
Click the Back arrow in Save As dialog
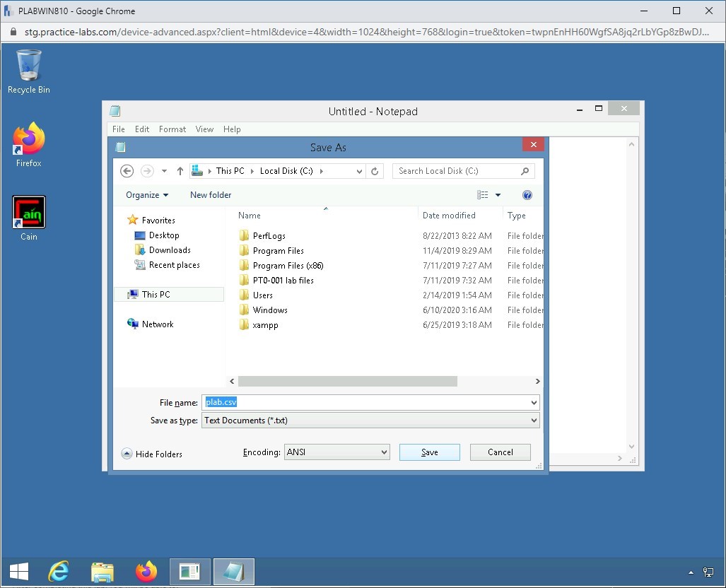click(x=127, y=171)
